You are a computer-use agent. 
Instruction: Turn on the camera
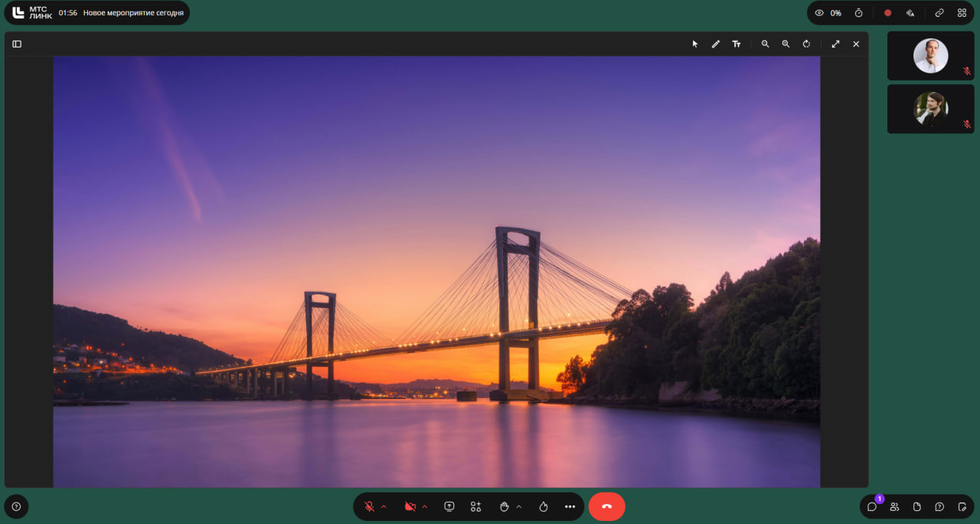[x=410, y=506]
